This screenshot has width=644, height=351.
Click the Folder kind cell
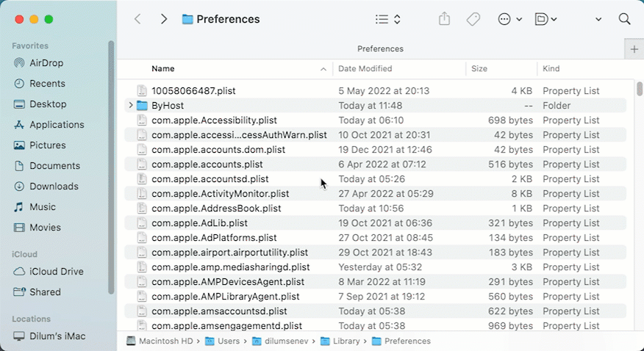point(557,106)
